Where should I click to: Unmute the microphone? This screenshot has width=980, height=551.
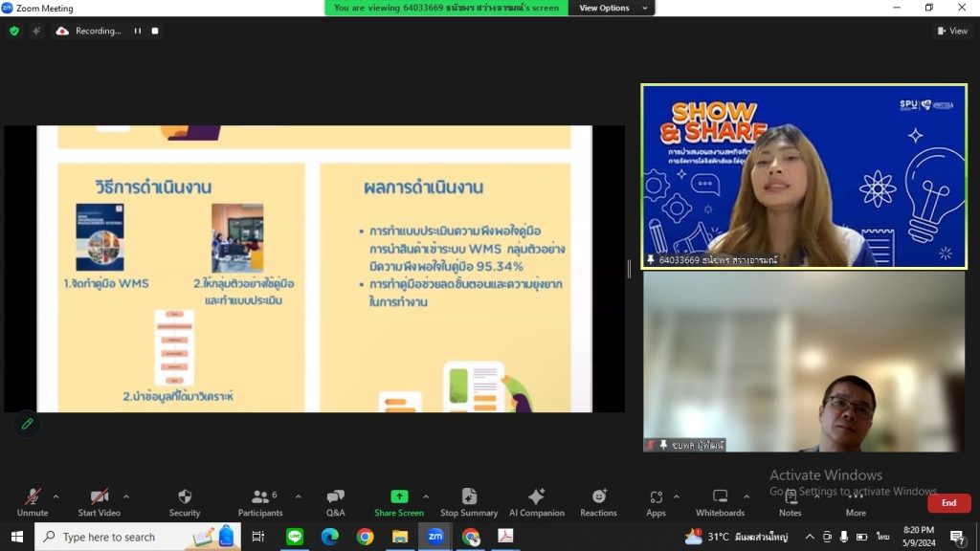click(33, 502)
